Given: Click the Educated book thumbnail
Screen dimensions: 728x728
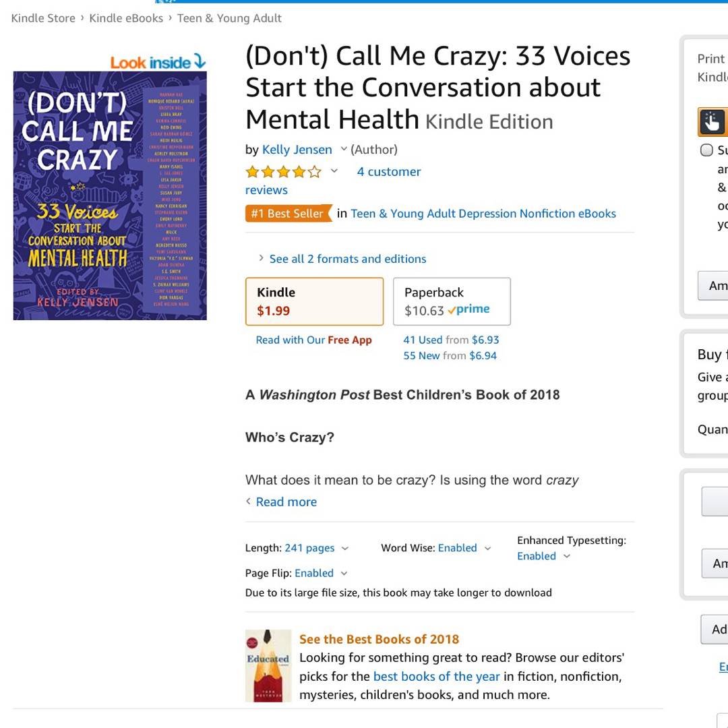Looking at the screenshot, I should tap(268, 665).
